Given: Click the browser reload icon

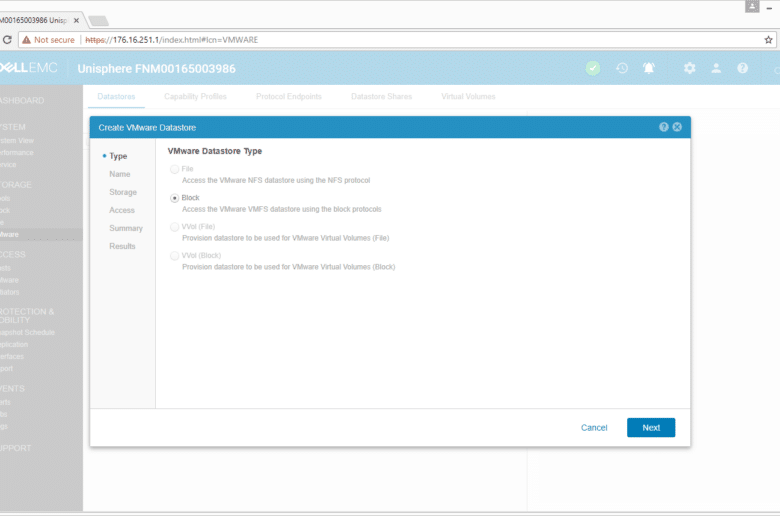Looking at the screenshot, I should coord(7,40).
